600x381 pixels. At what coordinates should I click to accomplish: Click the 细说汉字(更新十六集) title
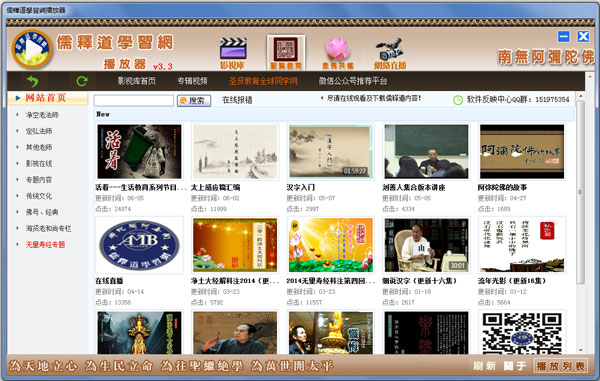click(x=420, y=281)
